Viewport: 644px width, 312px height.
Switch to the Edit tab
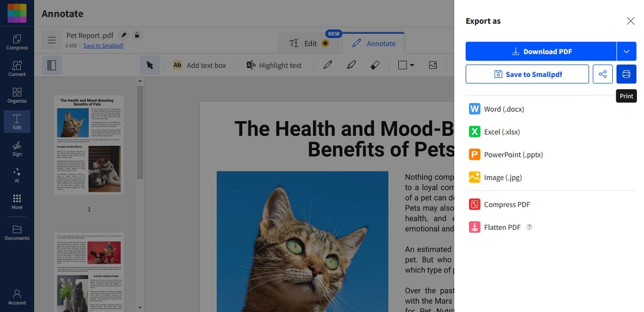point(309,43)
